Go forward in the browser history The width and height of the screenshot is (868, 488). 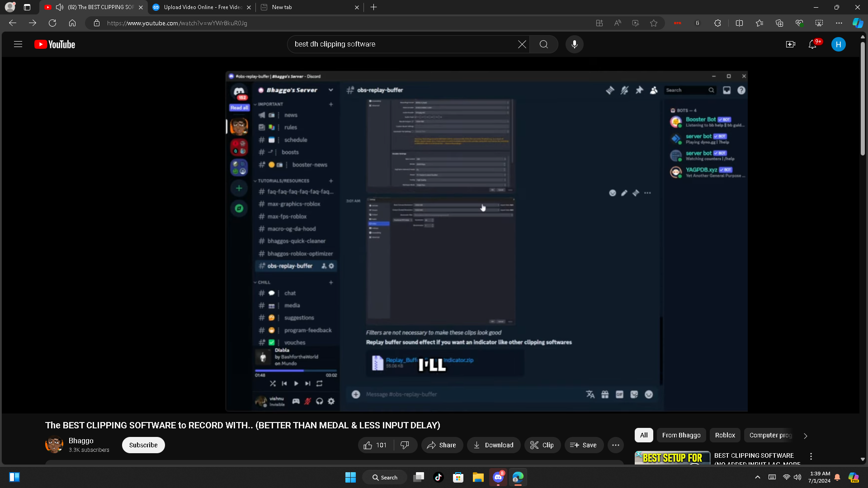point(33,23)
